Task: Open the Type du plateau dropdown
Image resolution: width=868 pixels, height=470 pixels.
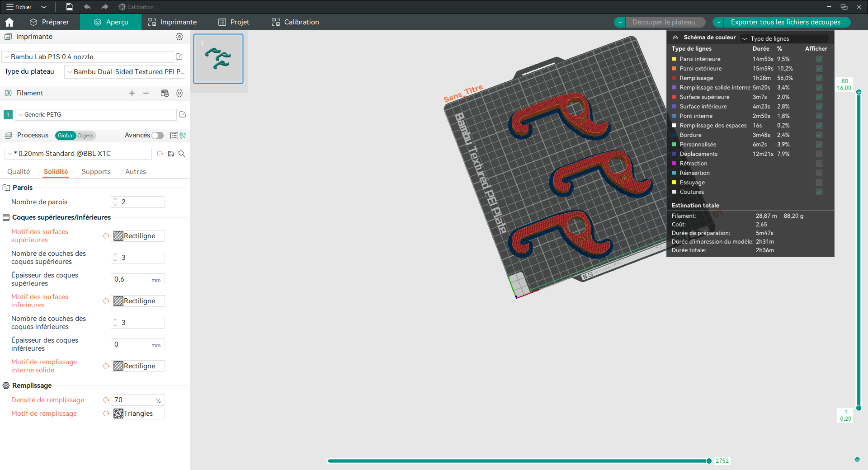Action: pyautogui.click(x=125, y=72)
